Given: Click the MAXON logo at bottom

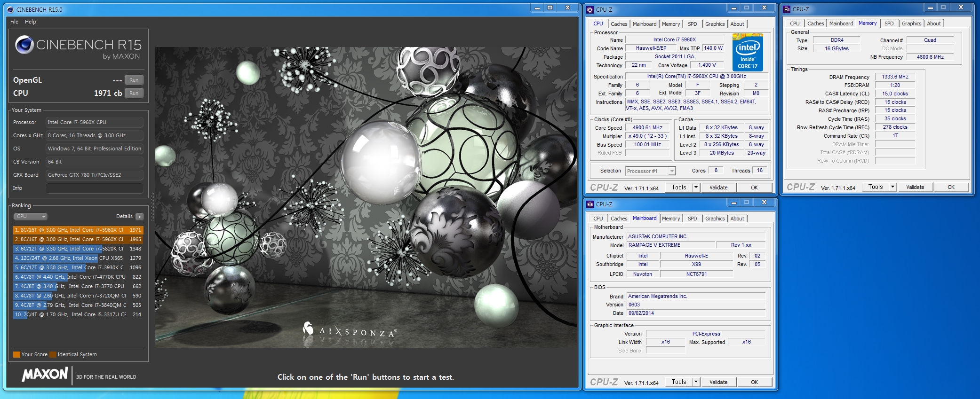Looking at the screenshot, I should pyautogui.click(x=45, y=375).
